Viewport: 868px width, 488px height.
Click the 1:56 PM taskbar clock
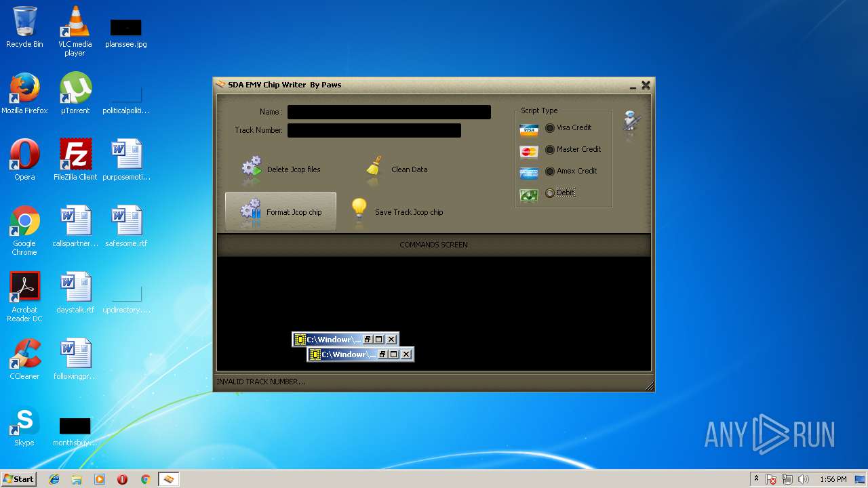coord(833,479)
